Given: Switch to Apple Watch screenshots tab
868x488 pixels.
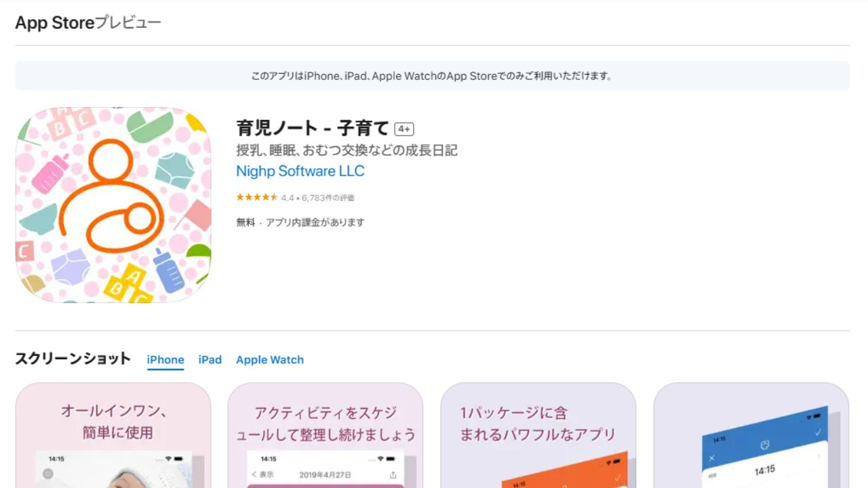Looking at the screenshot, I should (270, 360).
